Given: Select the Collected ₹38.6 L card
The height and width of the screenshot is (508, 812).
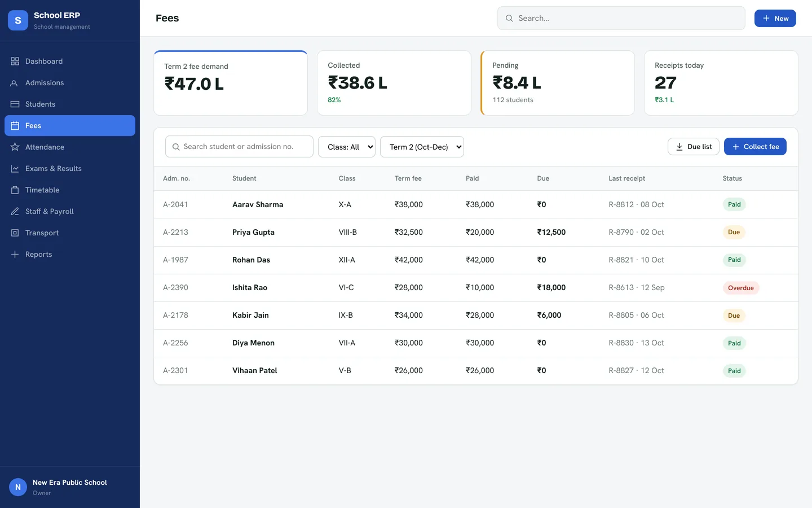Looking at the screenshot, I should coord(394,83).
